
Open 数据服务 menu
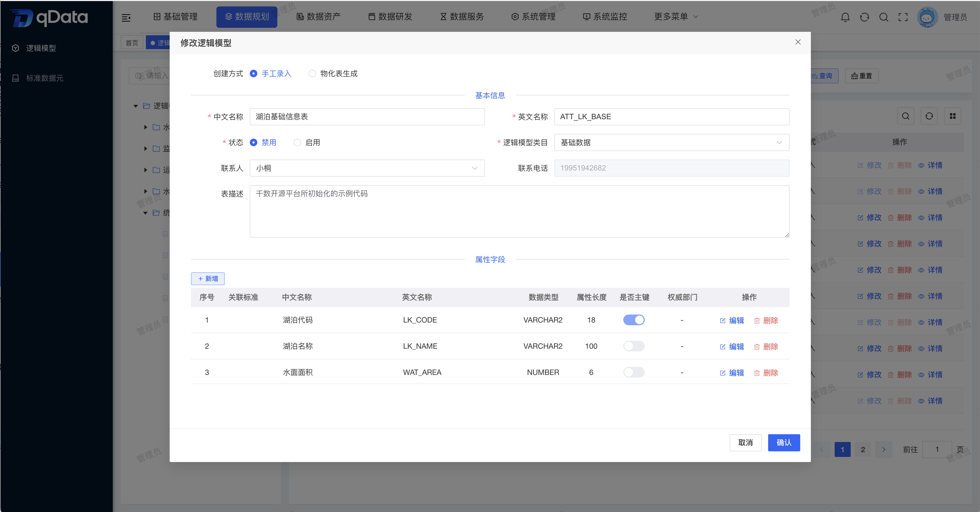click(x=462, y=17)
